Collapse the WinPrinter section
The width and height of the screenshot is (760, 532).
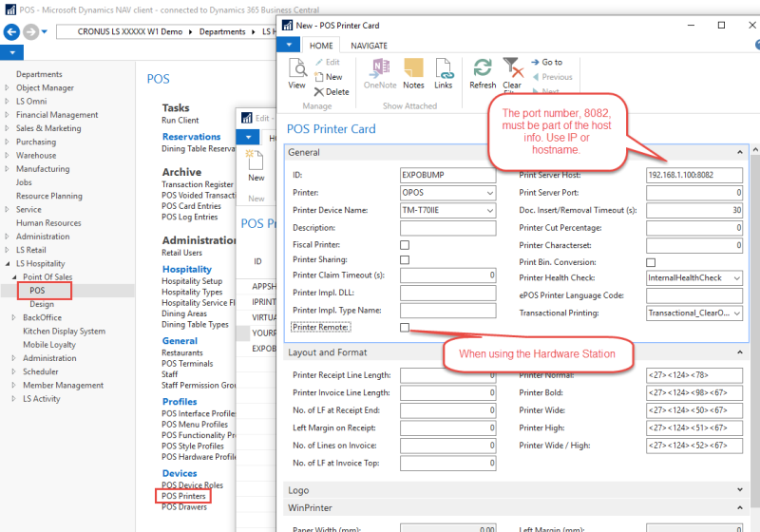coord(740,507)
